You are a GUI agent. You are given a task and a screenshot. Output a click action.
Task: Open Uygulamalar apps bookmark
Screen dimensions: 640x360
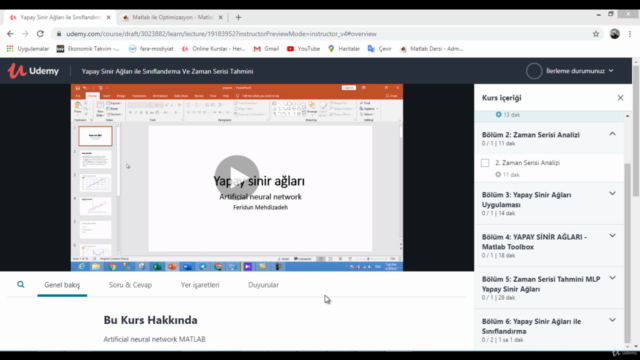28,49
